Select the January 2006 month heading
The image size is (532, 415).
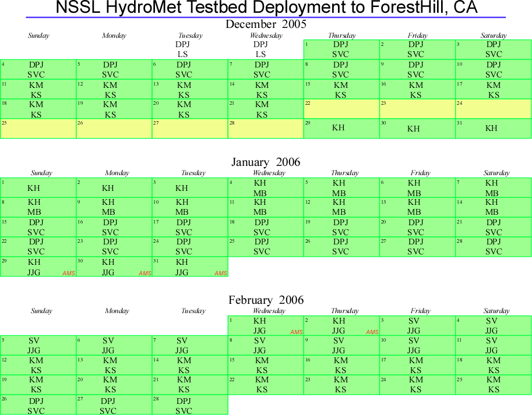pyautogui.click(x=266, y=162)
